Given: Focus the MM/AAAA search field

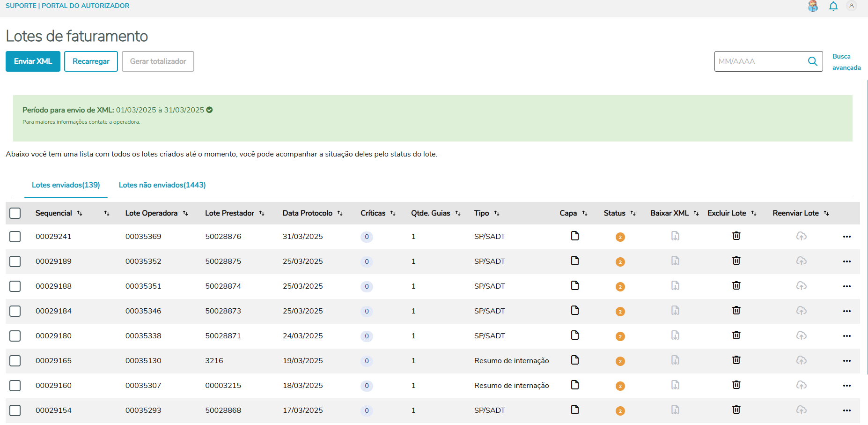Looking at the screenshot, I should coord(758,61).
